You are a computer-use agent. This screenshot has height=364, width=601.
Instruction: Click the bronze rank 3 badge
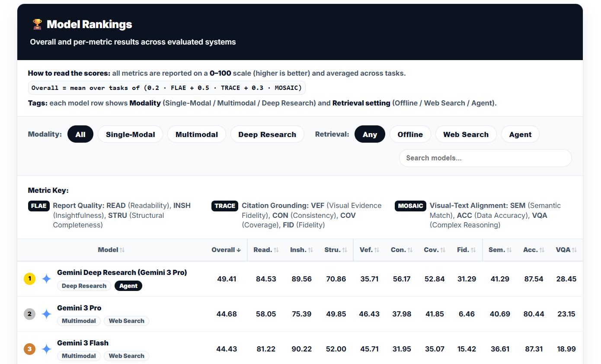click(x=29, y=349)
